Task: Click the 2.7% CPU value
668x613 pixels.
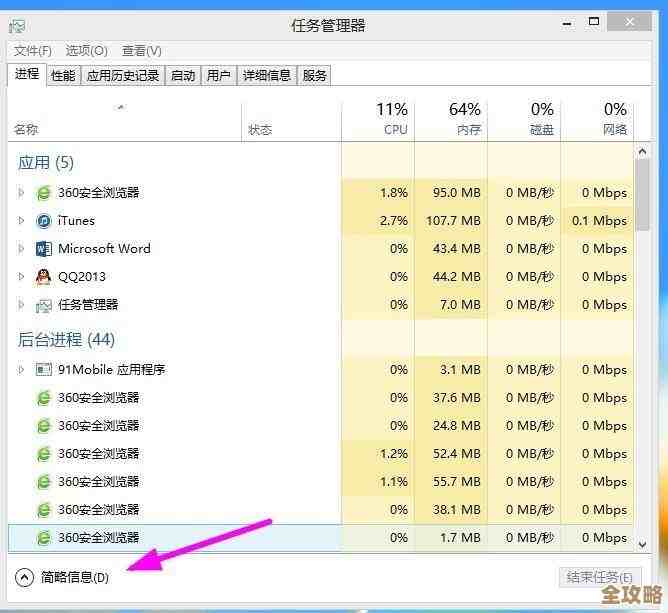Action: [394, 221]
